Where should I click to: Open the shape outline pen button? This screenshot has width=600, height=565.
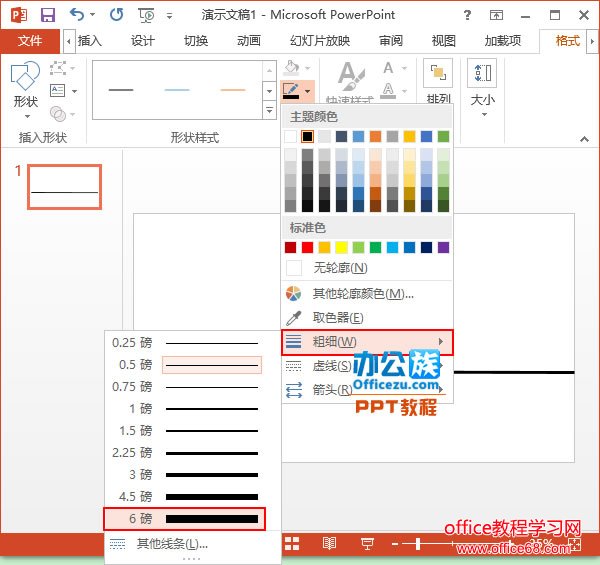pyautogui.click(x=292, y=91)
